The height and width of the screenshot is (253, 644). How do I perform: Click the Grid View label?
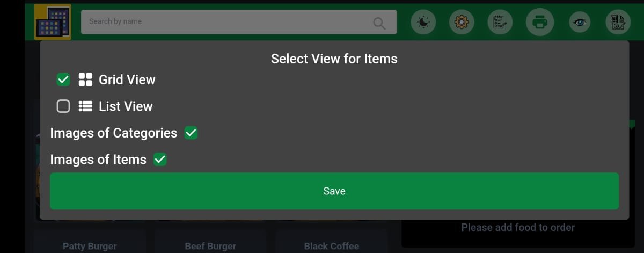pyautogui.click(x=127, y=79)
